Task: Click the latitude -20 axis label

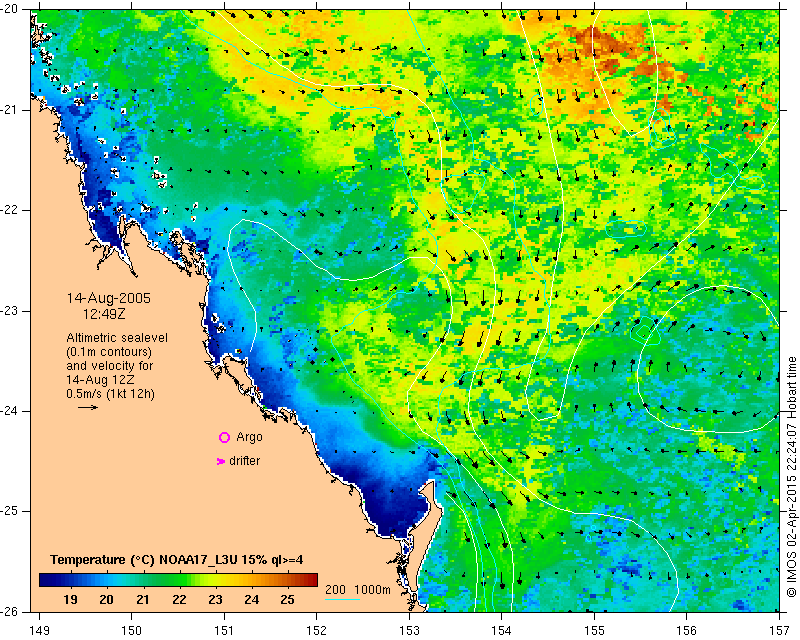Action: coord(10,9)
